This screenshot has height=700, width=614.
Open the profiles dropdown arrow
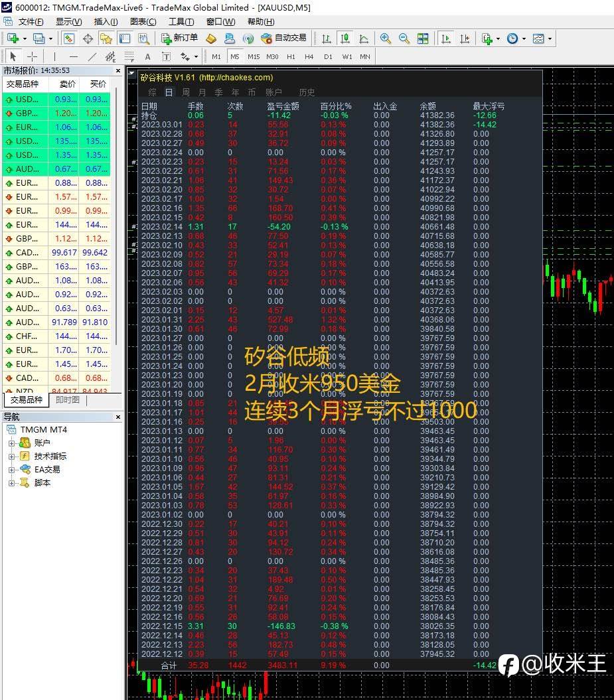point(50,39)
